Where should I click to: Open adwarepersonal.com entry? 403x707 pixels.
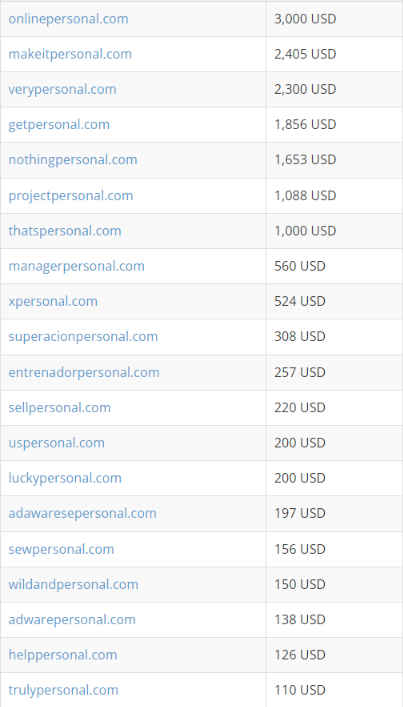[72, 620]
